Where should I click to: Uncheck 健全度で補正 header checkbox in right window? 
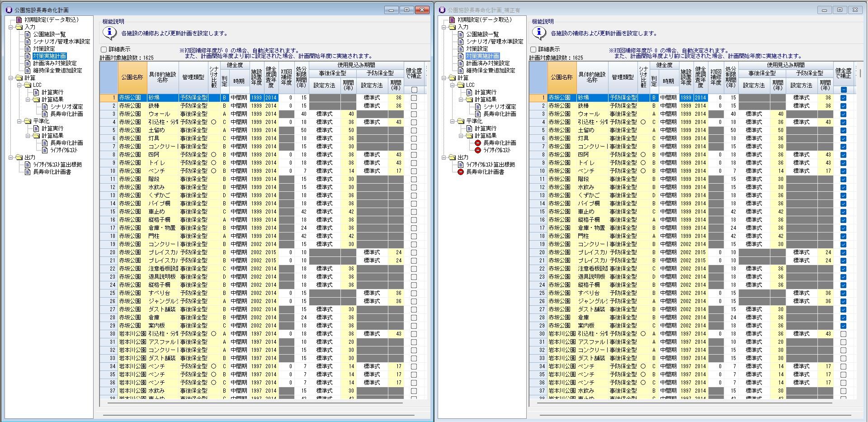coord(844,90)
